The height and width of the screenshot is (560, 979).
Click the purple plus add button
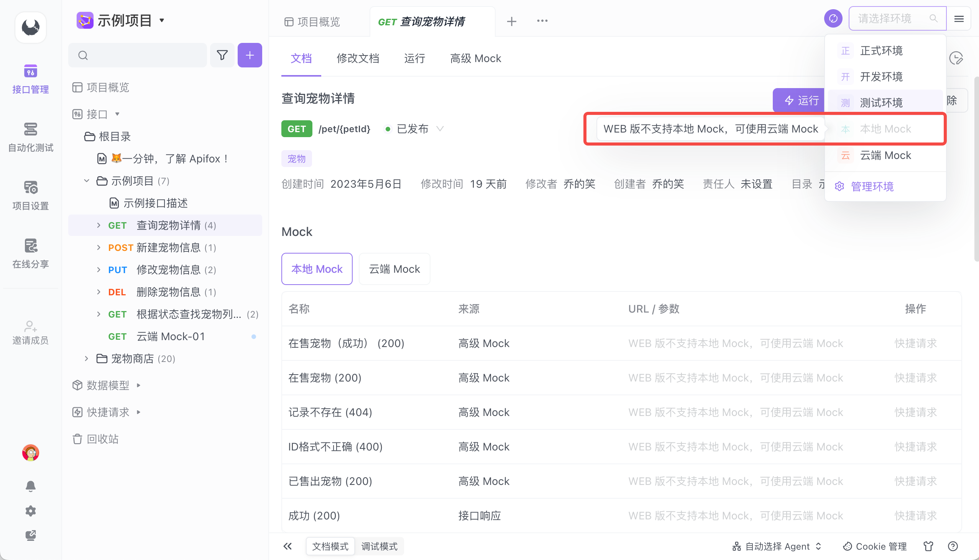[x=250, y=55]
